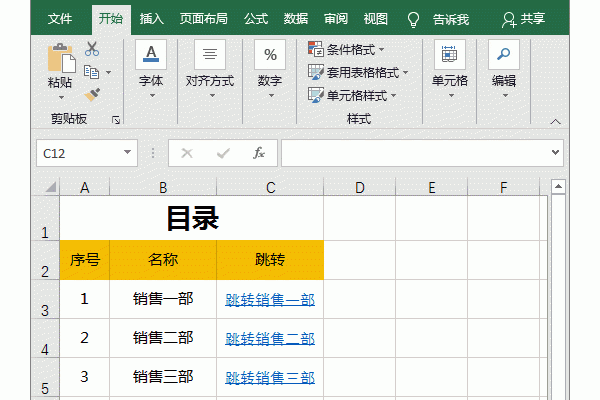Open the Name Box dropdown arrow
Screen dimensions: 600x400
(127, 152)
